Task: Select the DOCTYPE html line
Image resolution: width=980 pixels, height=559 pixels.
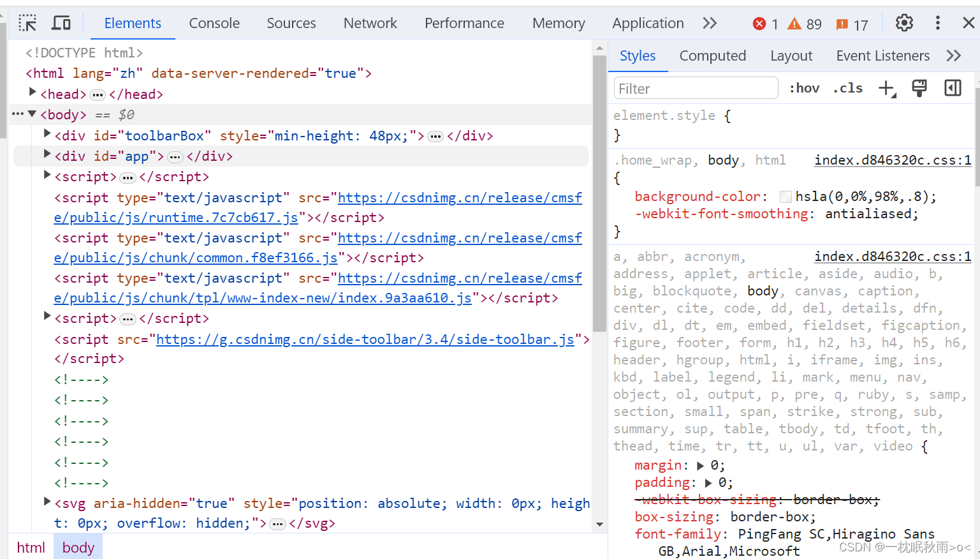Action: click(x=84, y=53)
